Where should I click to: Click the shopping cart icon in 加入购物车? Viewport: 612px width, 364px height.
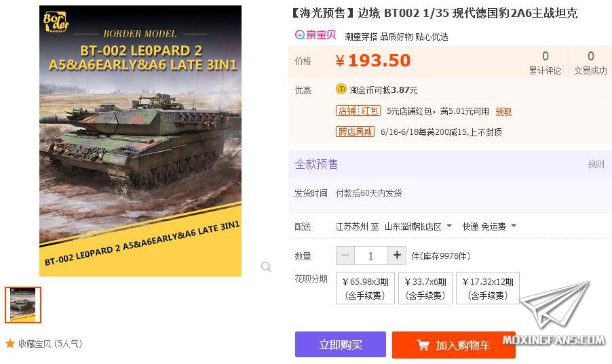[423, 345]
